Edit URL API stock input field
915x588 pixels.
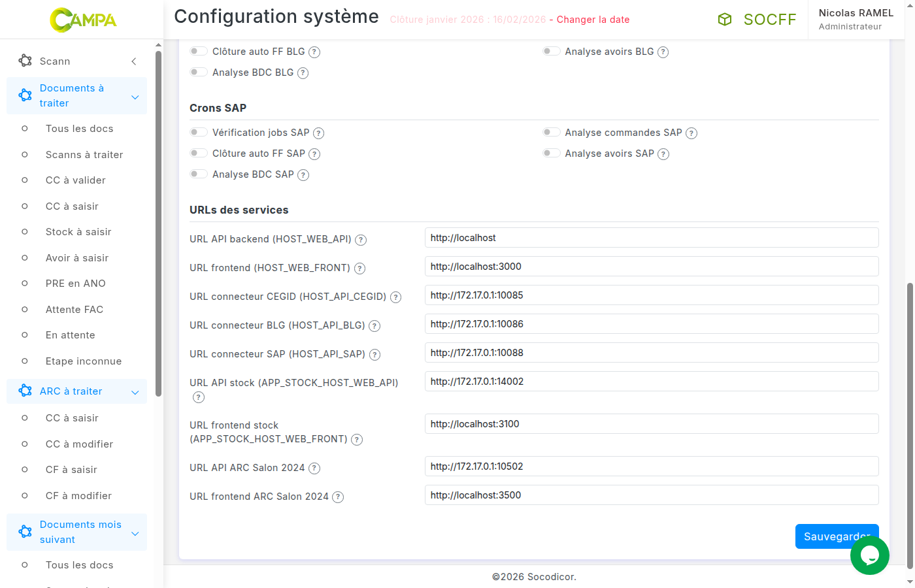[652, 382]
